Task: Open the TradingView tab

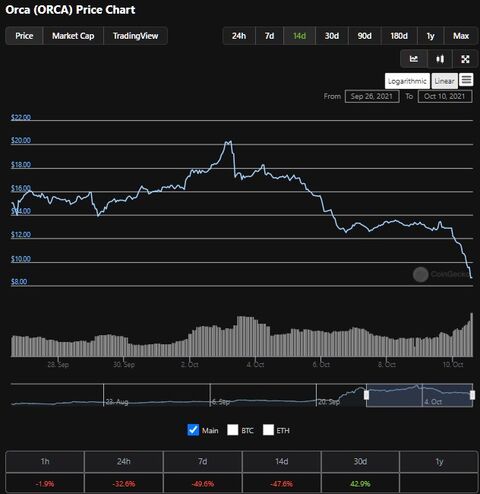Action: pos(135,36)
